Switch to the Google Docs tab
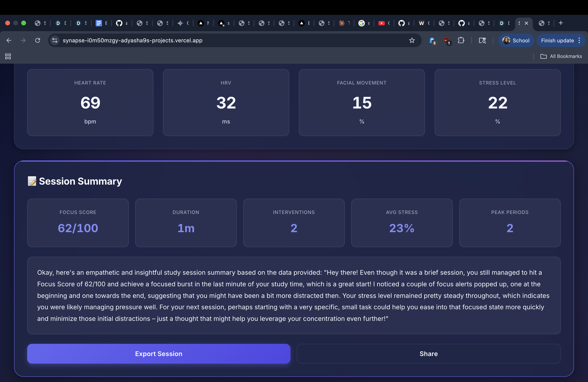Screen dimensions: 588x382 tap(99, 23)
